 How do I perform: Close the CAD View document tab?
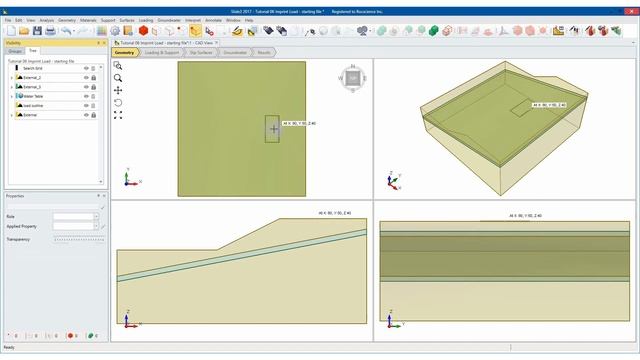point(217,42)
